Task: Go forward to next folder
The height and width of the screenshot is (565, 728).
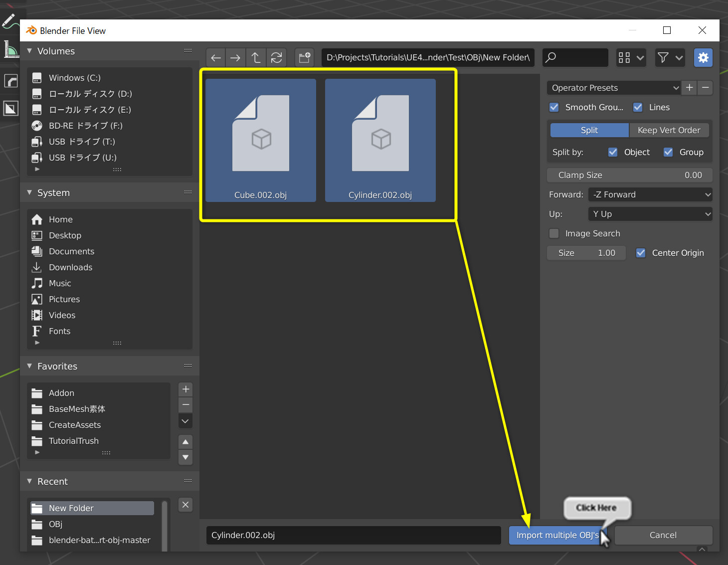Action: point(235,58)
